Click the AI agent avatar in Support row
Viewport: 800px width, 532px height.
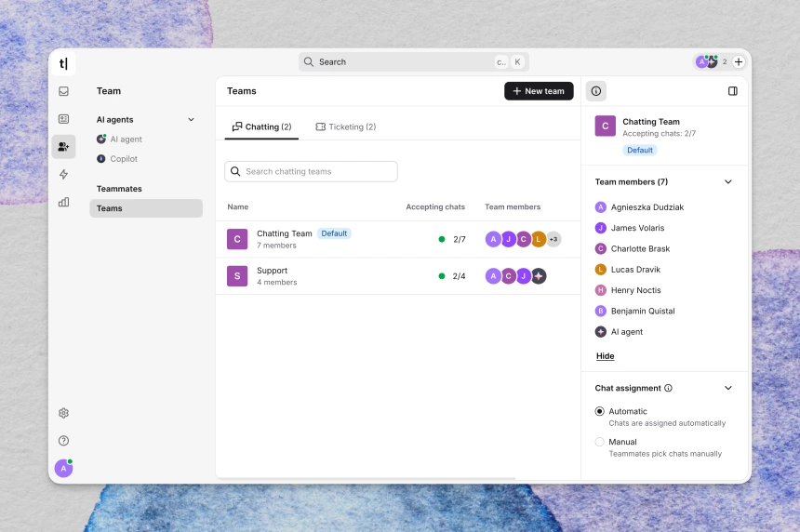point(539,276)
